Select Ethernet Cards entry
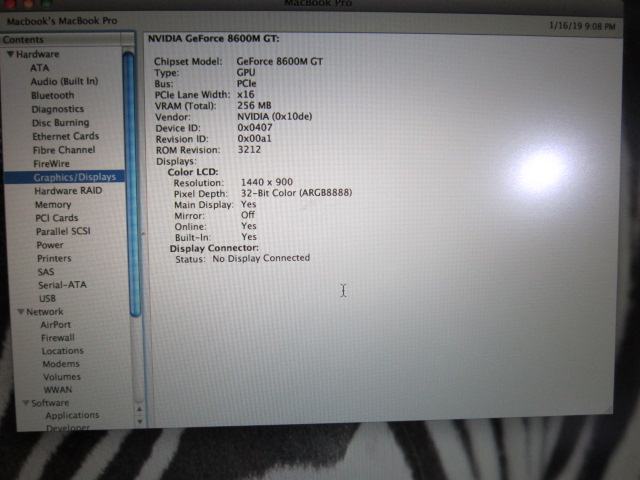 (x=66, y=136)
